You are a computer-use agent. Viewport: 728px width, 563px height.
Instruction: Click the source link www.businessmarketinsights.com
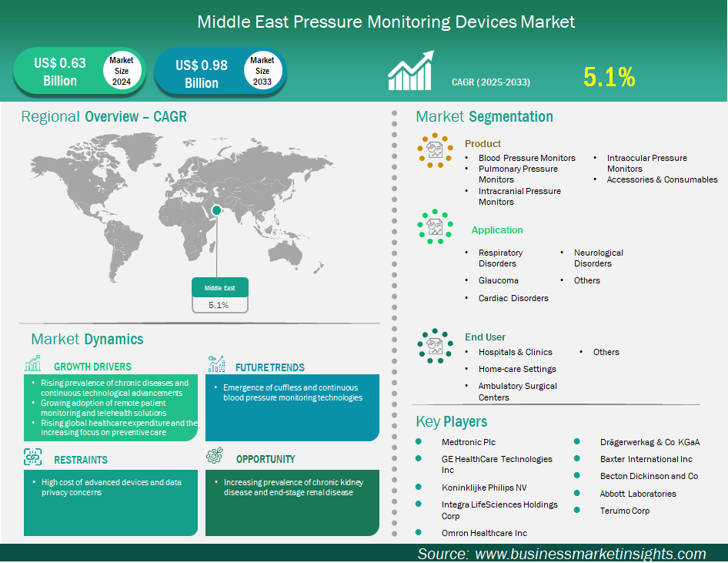click(x=590, y=554)
